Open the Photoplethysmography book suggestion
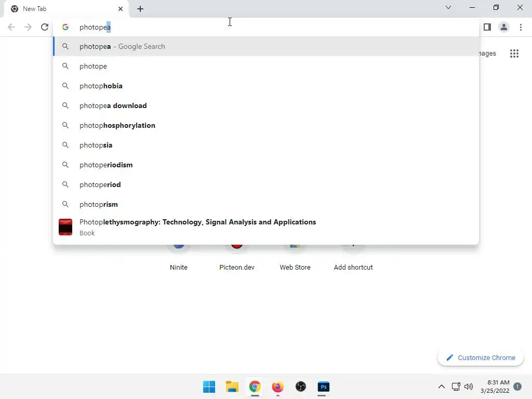This screenshot has height=399, width=532. 266,227
